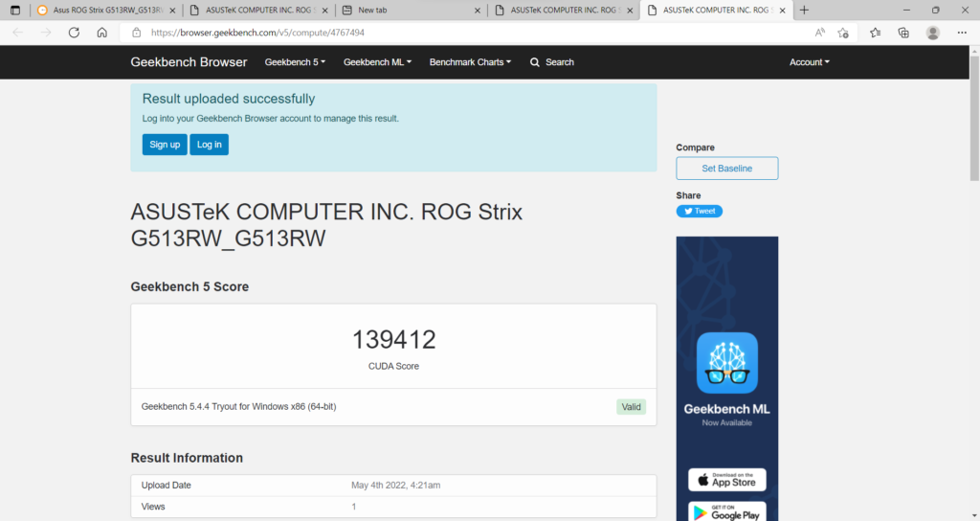Click the Log in button
Image resolution: width=980 pixels, height=521 pixels.
pos(210,145)
